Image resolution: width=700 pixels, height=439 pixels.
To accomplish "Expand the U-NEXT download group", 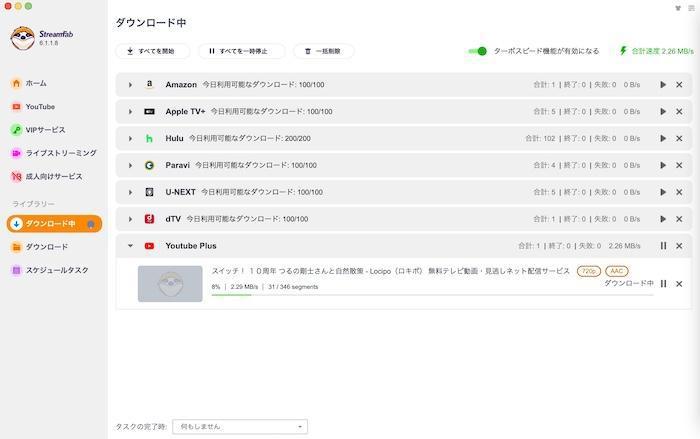I will [x=130, y=192].
